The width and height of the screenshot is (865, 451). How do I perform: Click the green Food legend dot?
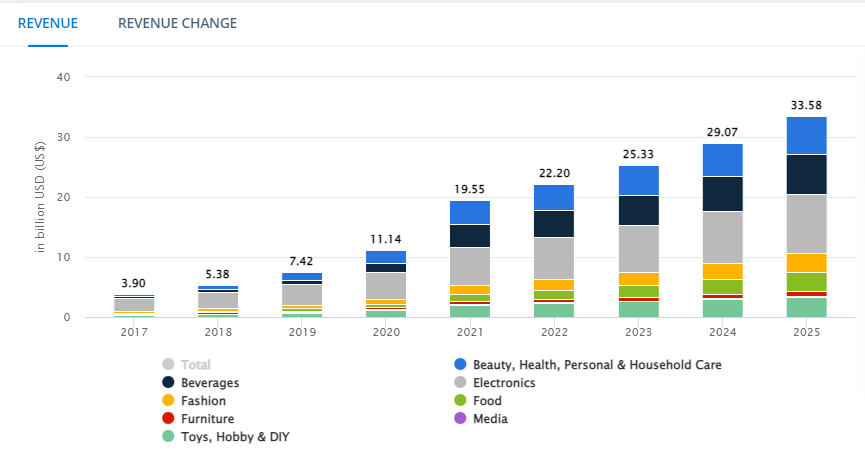click(460, 401)
